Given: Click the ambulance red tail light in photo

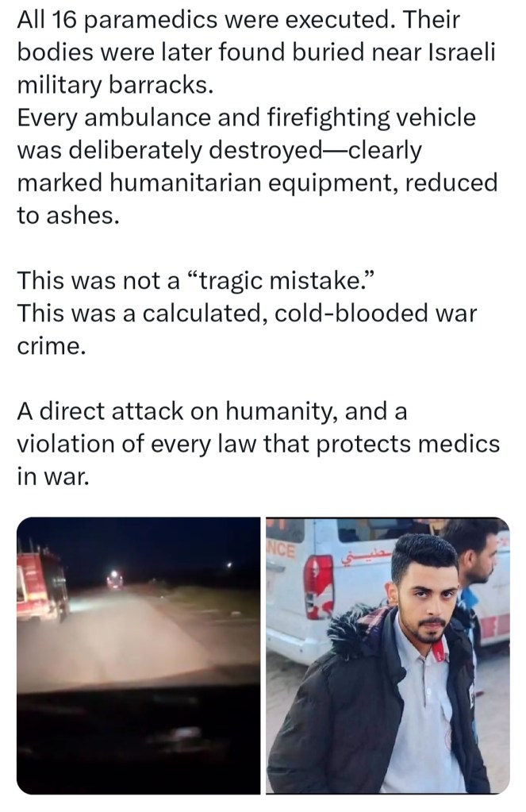Looking at the screenshot, I should click(320, 587).
